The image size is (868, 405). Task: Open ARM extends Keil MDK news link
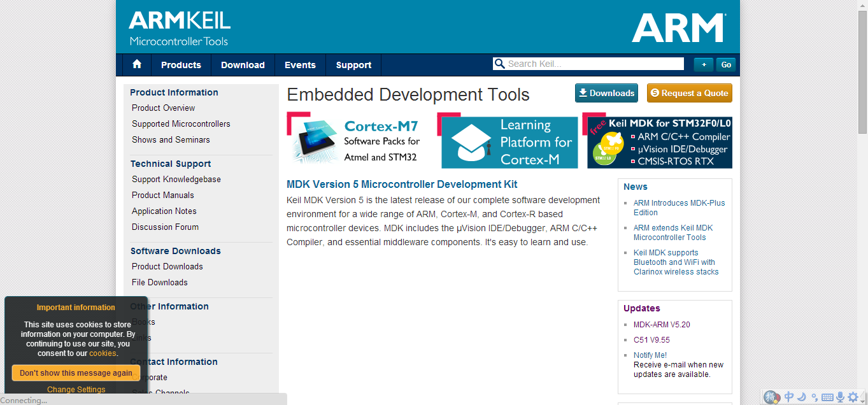[673, 232]
